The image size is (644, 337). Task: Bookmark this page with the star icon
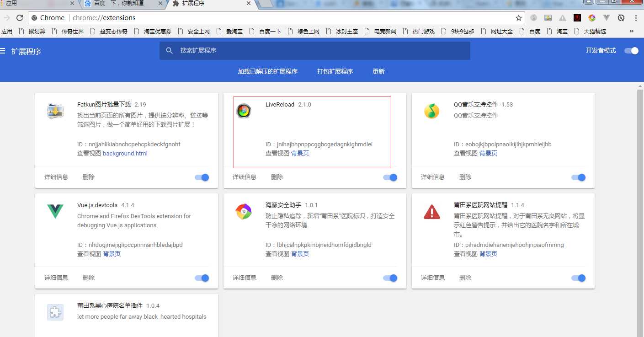(518, 18)
